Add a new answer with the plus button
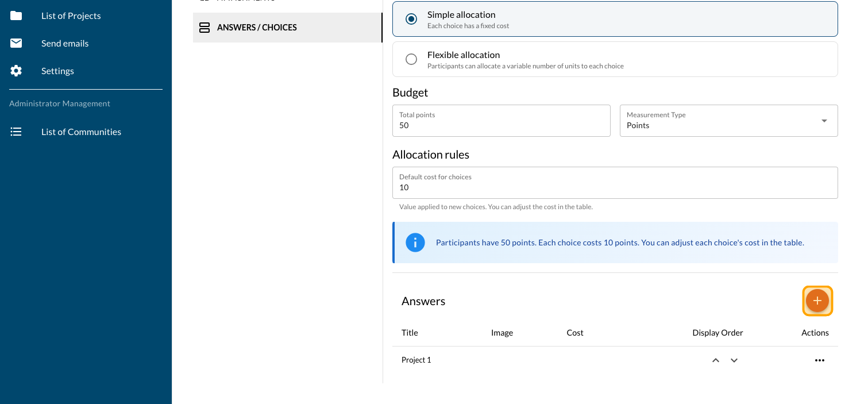 point(817,301)
